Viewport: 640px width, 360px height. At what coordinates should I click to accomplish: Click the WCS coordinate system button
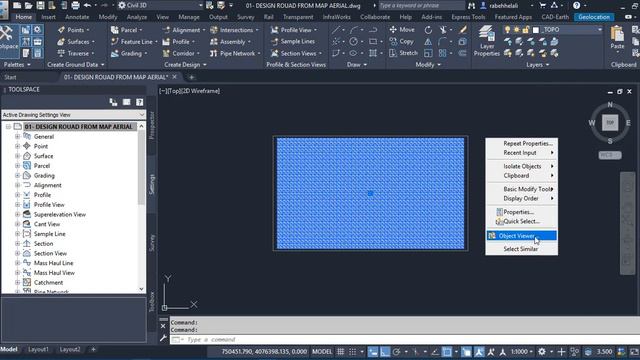(x=610, y=155)
